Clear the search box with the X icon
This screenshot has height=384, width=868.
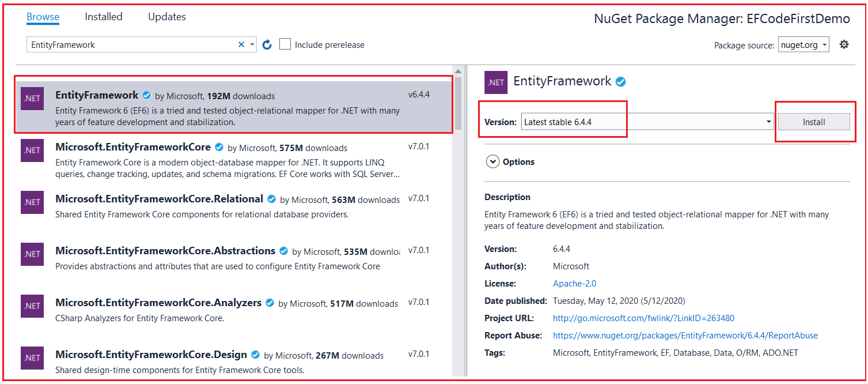(x=241, y=44)
